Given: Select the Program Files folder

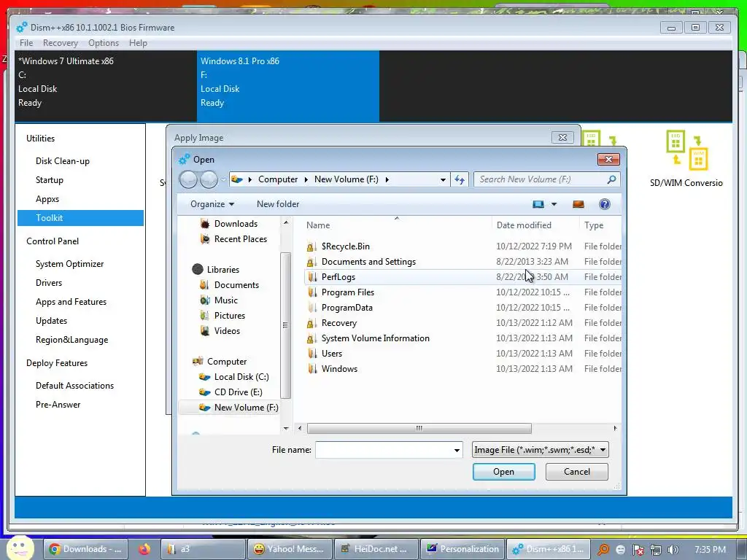Looking at the screenshot, I should 348,292.
